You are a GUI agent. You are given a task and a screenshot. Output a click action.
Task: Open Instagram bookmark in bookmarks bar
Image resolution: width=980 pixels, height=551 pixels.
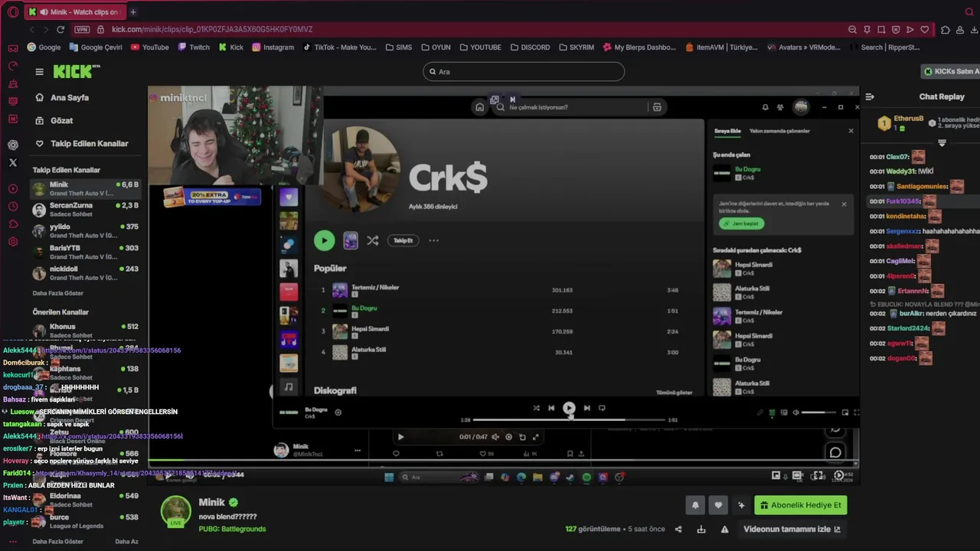[x=273, y=47]
